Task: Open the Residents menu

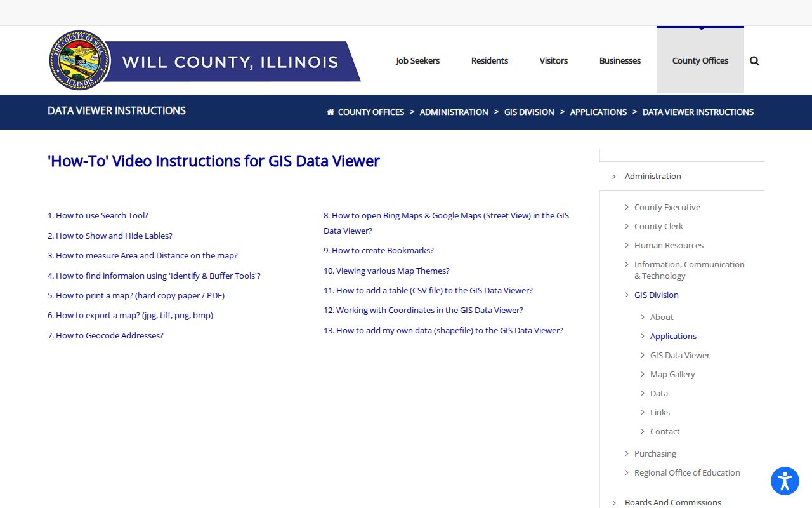Action: [490, 60]
